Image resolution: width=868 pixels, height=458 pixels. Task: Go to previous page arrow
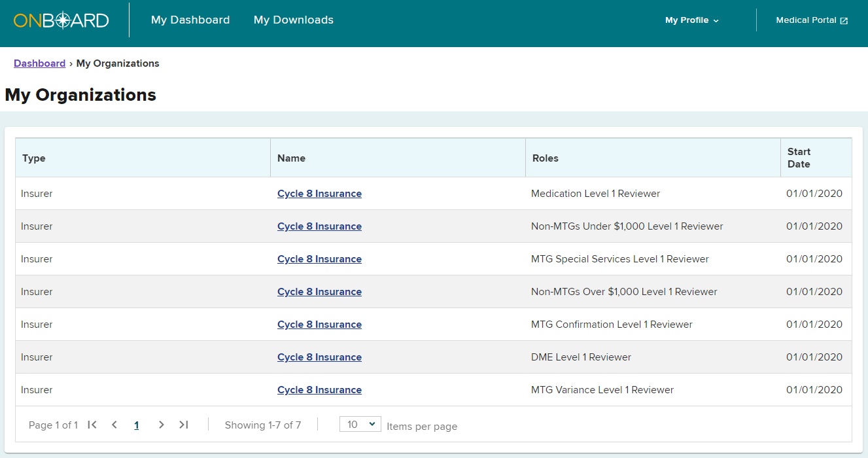(114, 425)
